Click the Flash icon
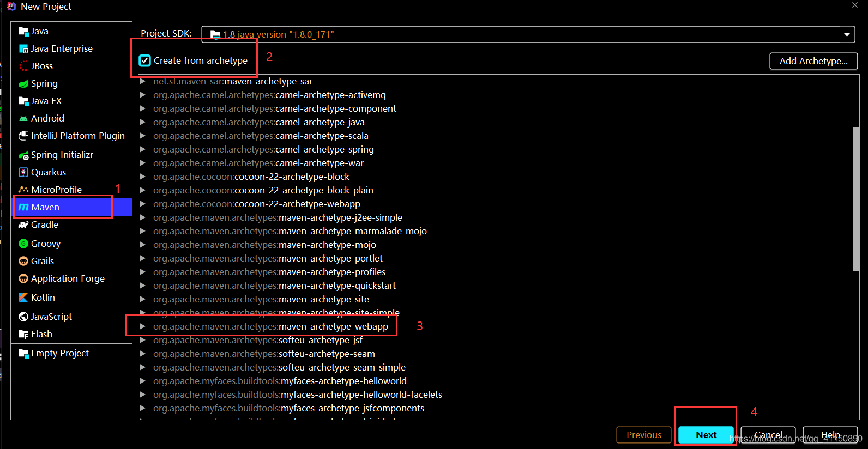This screenshot has width=868, height=449. [x=23, y=334]
